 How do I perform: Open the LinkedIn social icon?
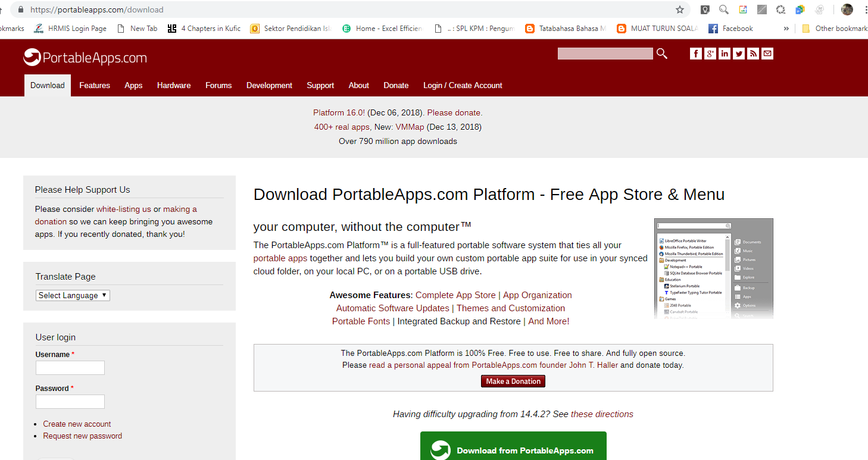pos(725,54)
